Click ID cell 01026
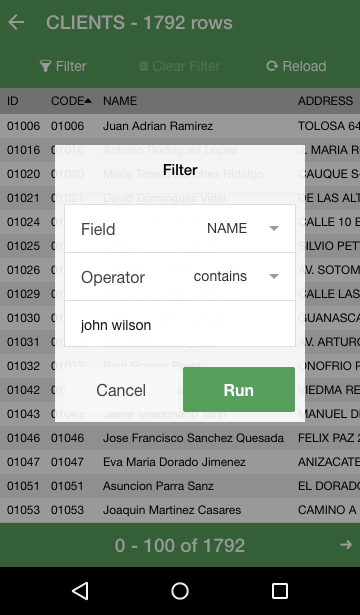The width and height of the screenshot is (360, 615). click(x=24, y=270)
